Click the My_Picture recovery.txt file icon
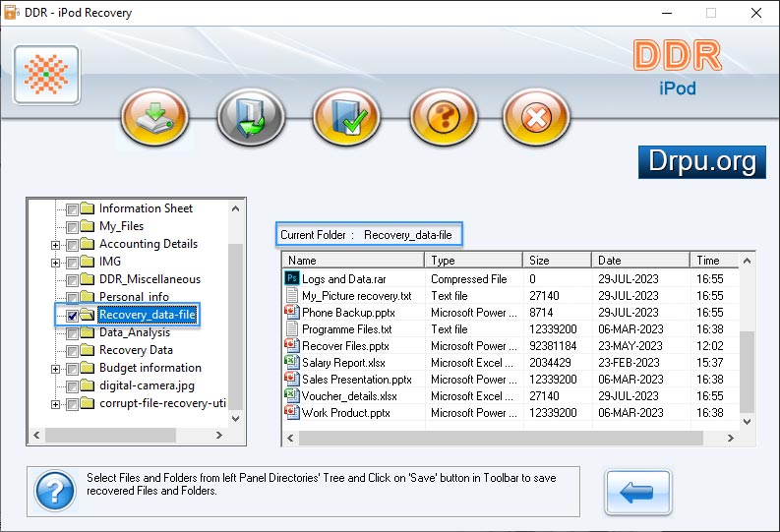 click(x=292, y=295)
